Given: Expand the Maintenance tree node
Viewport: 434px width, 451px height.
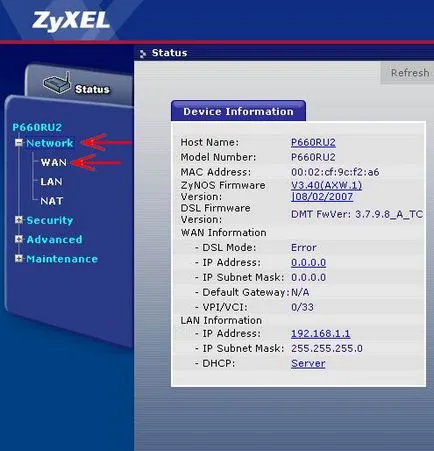Looking at the screenshot, I should (19, 258).
